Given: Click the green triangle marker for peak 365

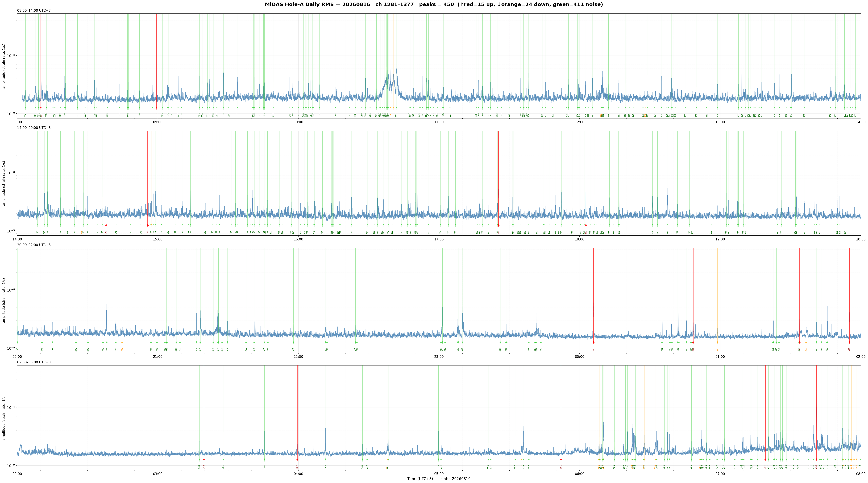Looking at the screenshot, I should pyautogui.click(x=223, y=459).
